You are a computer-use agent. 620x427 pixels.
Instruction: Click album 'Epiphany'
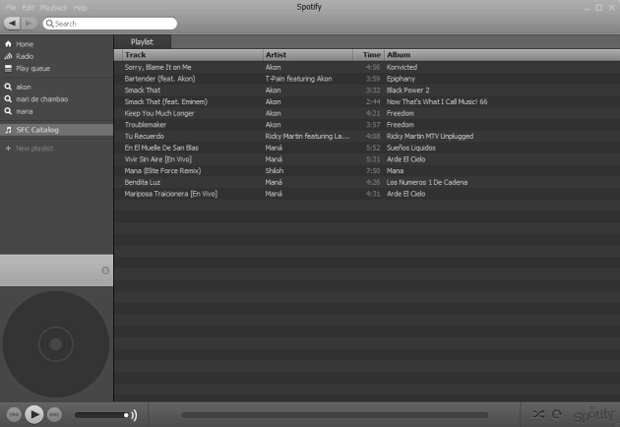coord(401,79)
